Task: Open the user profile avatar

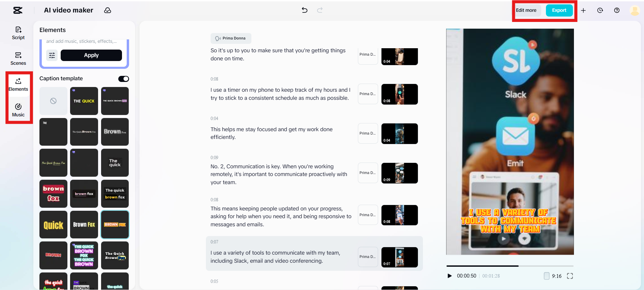Action: click(635, 10)
